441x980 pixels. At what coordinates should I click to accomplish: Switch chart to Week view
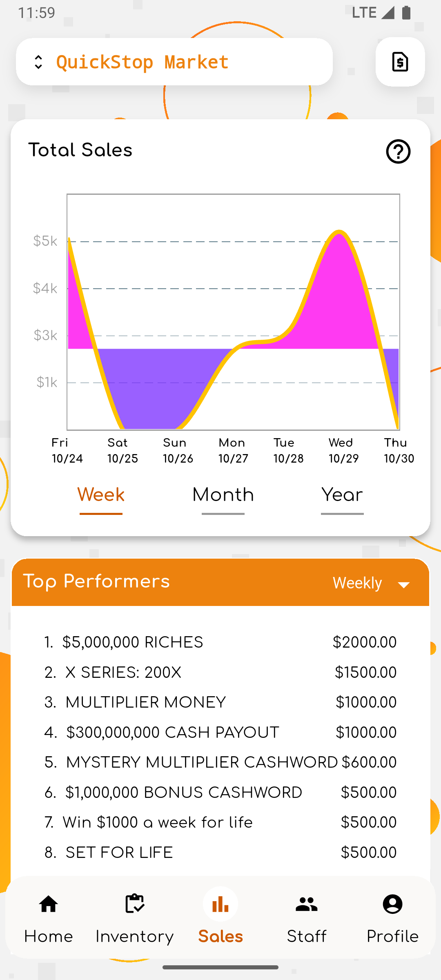coord(101,495)
